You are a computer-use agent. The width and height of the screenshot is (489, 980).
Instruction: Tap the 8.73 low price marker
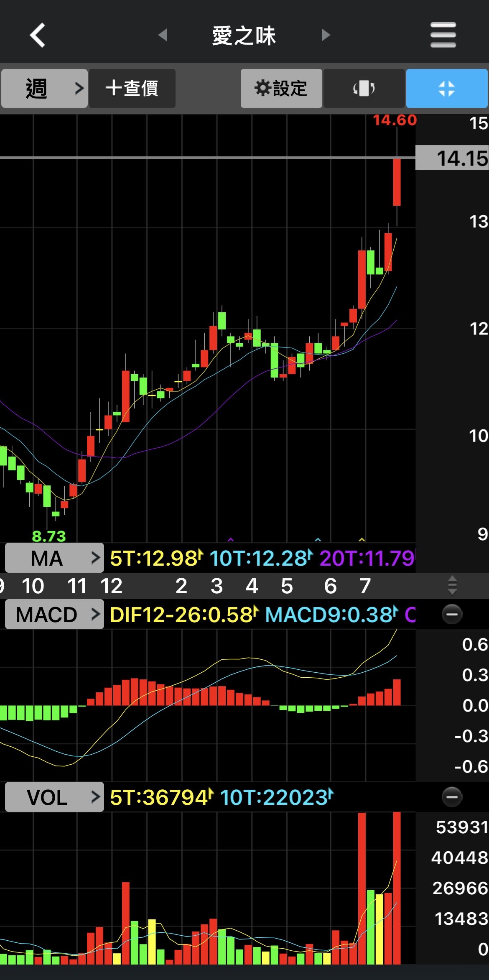pyautogui.click(x=49, y=536)
